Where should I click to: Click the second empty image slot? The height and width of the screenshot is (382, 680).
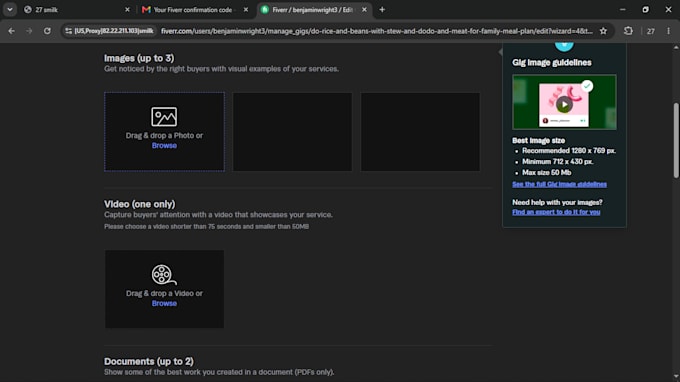292,131
